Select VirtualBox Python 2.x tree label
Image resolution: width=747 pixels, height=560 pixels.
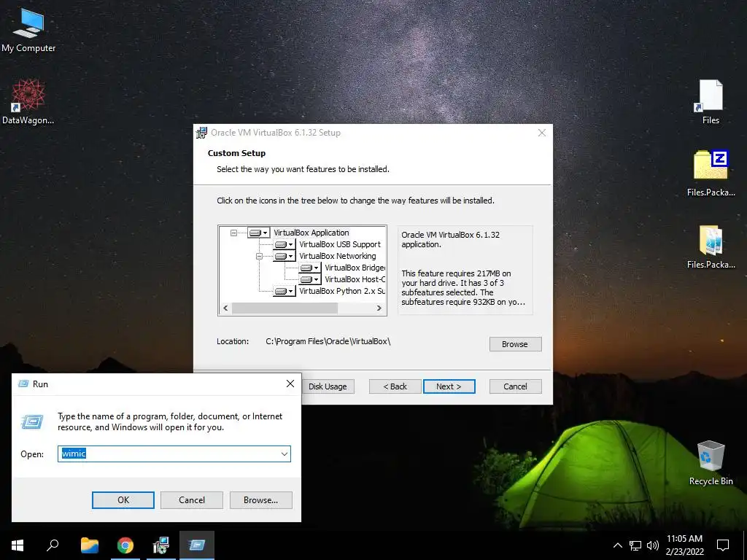(342, 291)
